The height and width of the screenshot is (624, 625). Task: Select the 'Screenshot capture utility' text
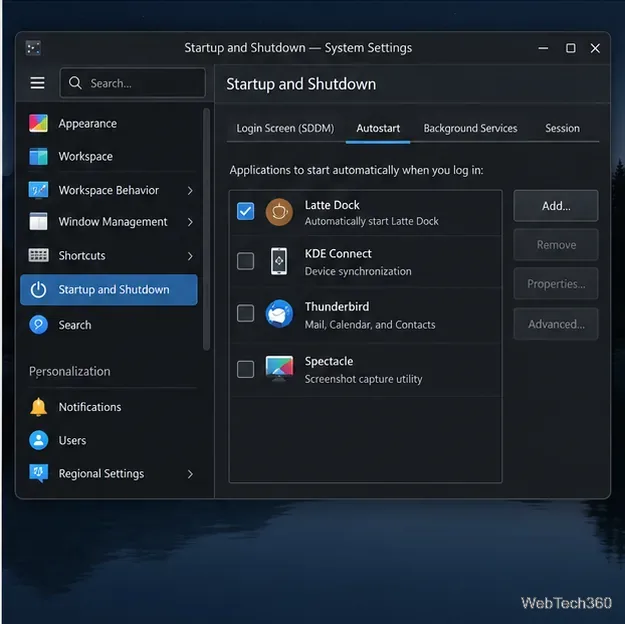point(363,379)
